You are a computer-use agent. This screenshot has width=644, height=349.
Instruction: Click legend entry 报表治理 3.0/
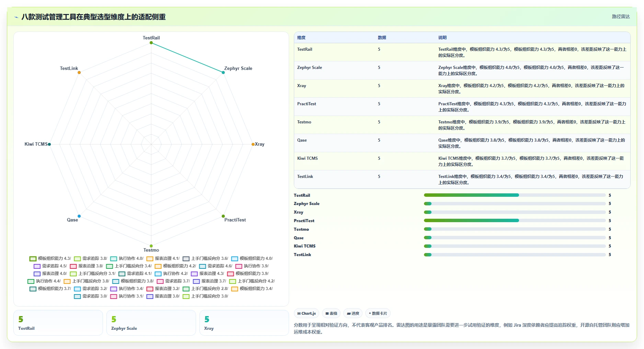(163, 296)
